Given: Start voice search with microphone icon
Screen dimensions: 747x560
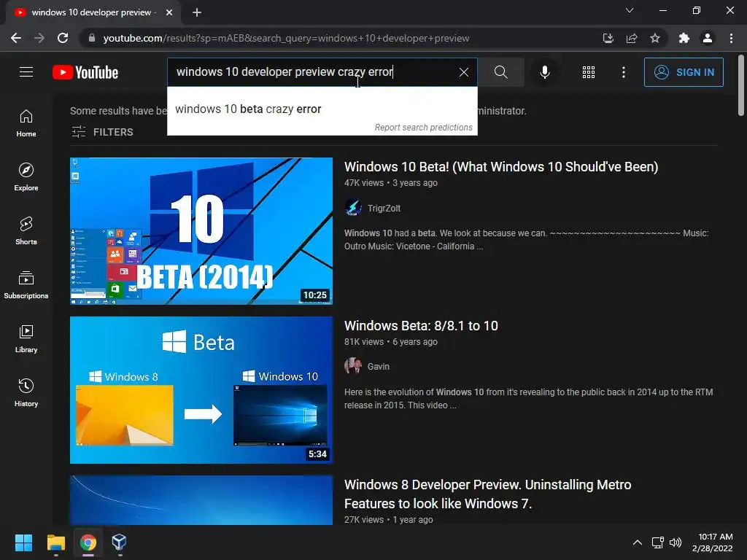Looking at the screenshot, I should pos(544,72).
